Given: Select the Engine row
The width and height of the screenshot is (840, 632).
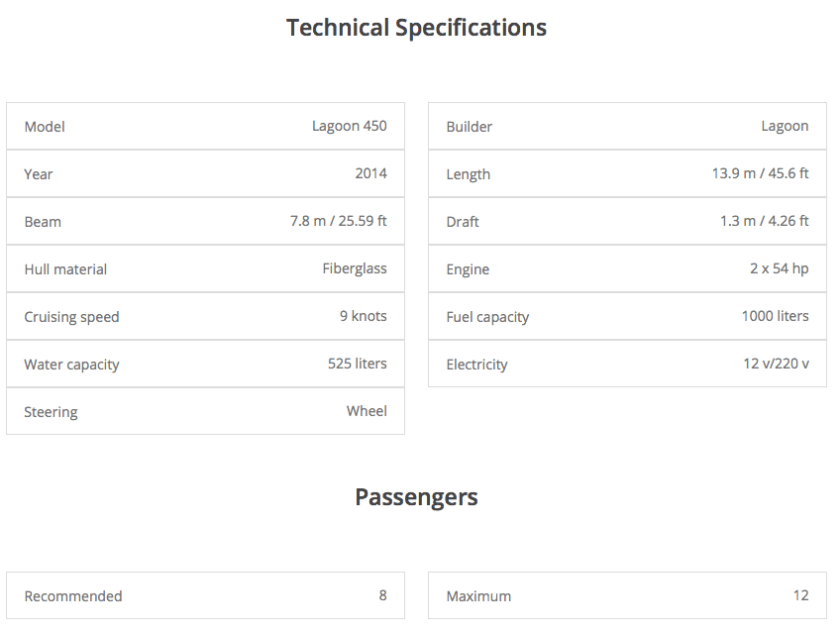Looking at the screenshot, I should point(627,269).
